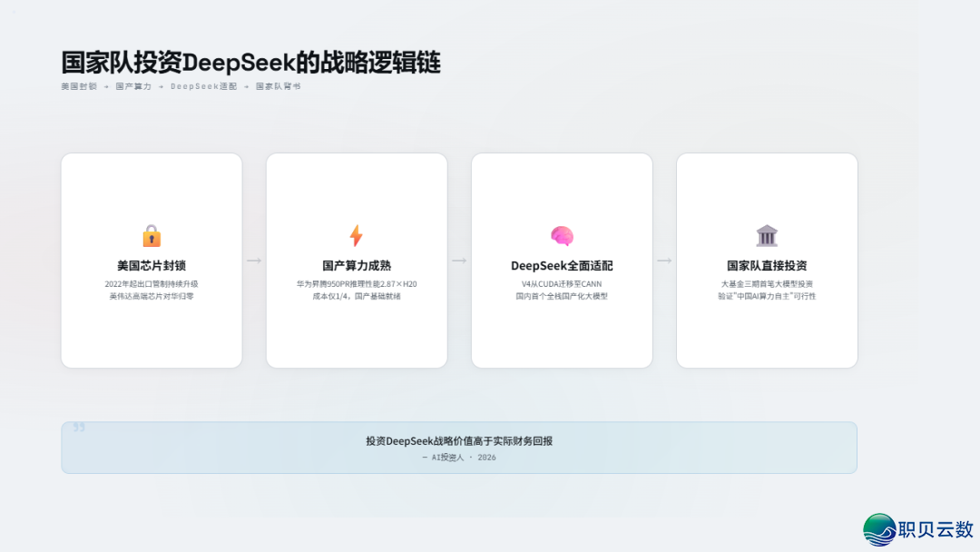
Task: Click the quote 投资DeepSeek战略价值高于实际财务回报
Action: [x=459, y=440]
